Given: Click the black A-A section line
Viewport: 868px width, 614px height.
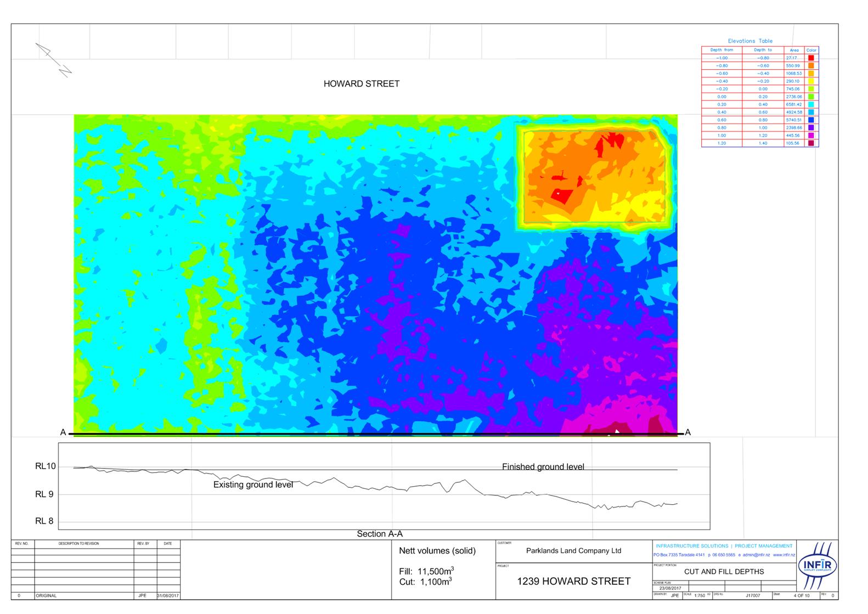Looking at the screenshot, I should click(x=376, y=434).
